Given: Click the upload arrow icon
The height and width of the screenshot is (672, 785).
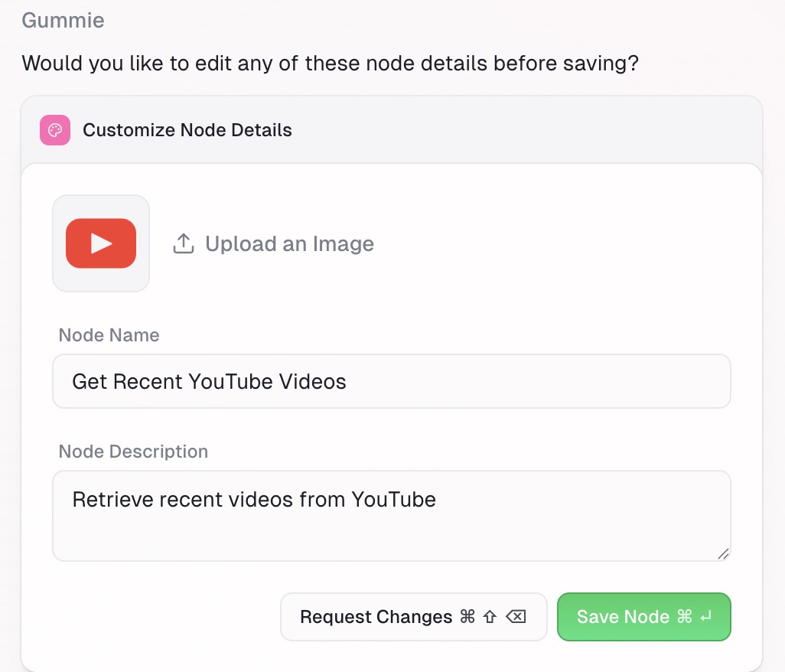Looking at the screenshot, I should click(183, 243).
